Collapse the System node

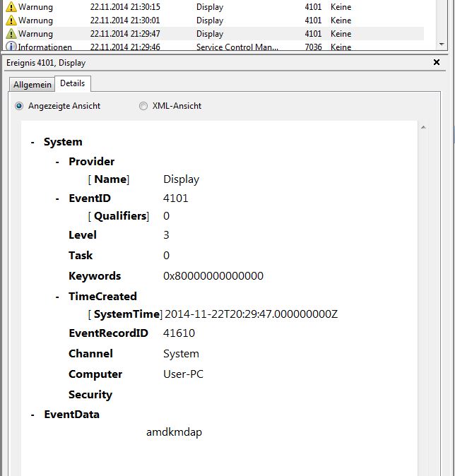coord(32,142)
